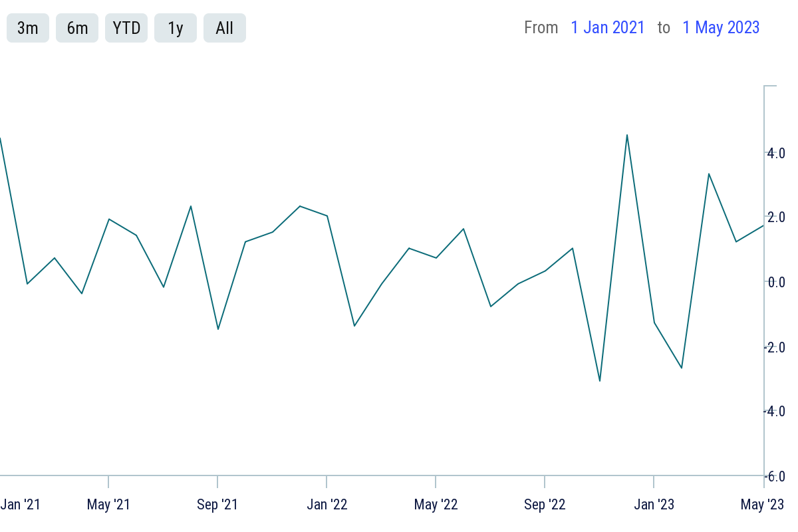Click the line's lowest trough after Sep '22
The image size is (798, 532).
pyautogui.click(x=600, y=381)
